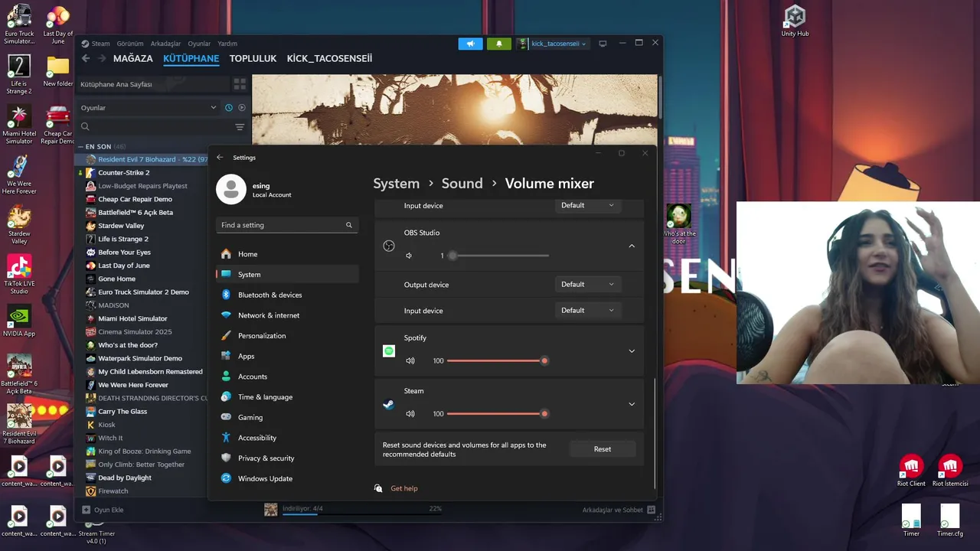Select Gone Home in Steam list
The height and width of the screenshot is (551, 980).
tap(116, 279)
